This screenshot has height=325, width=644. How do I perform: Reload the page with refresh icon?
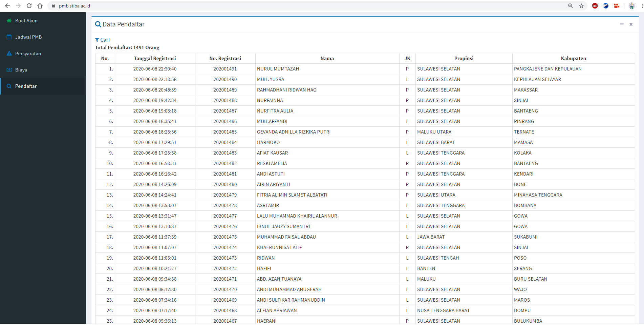click(x=29, y=6)
